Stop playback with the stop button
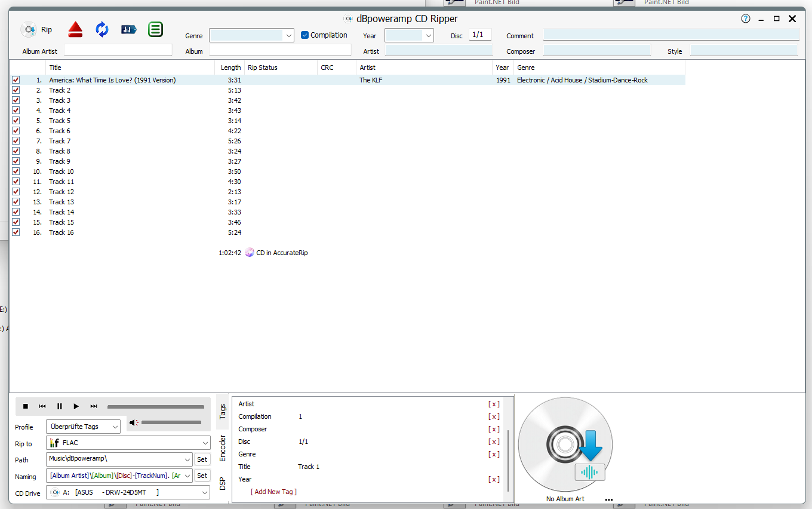812x509 pixels. coord(26,406)
